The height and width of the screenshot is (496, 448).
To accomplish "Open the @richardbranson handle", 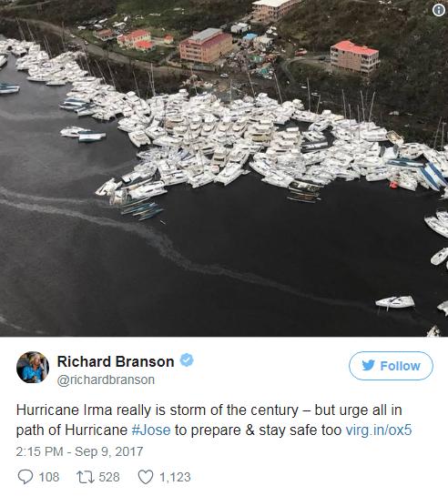I will 106,380.
